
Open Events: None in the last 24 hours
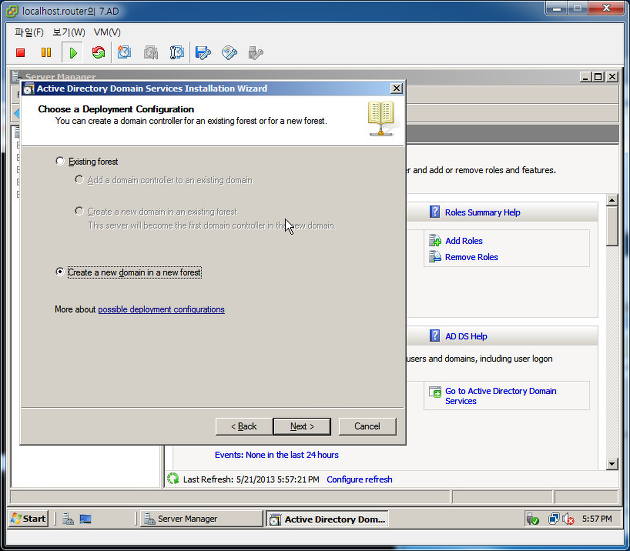click(276, 455)
